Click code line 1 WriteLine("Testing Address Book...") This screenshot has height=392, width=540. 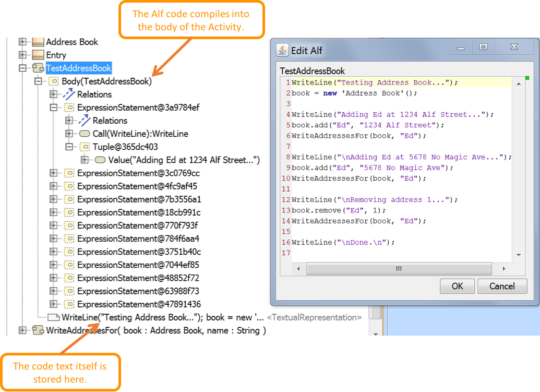[375, 82]
